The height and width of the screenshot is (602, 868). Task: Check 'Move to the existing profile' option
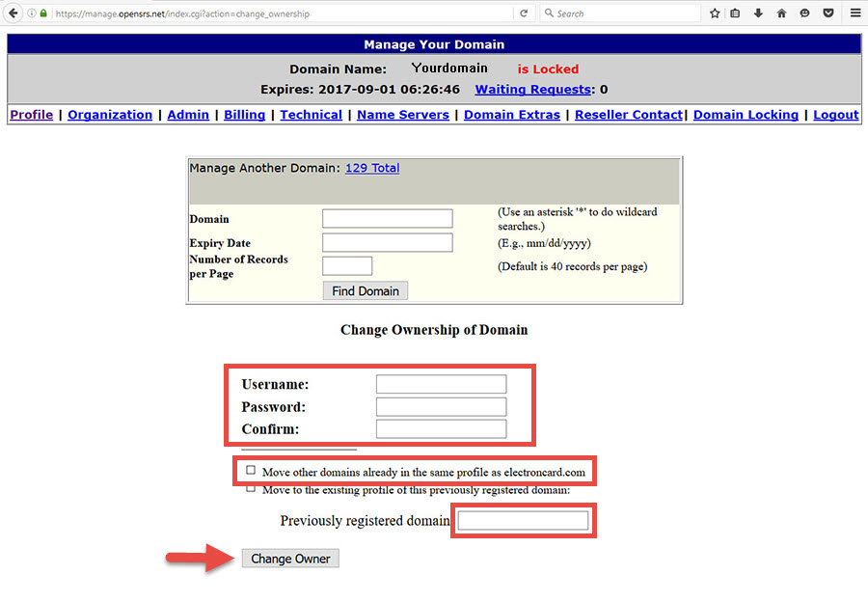[251, 489]
